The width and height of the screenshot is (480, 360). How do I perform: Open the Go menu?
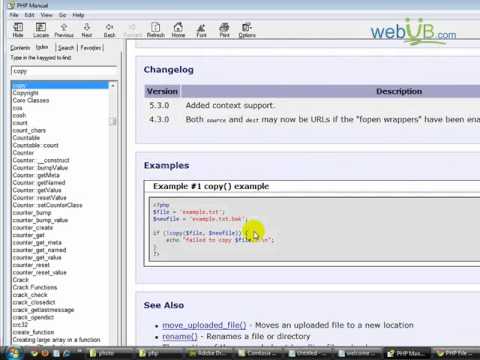[62, 15]
